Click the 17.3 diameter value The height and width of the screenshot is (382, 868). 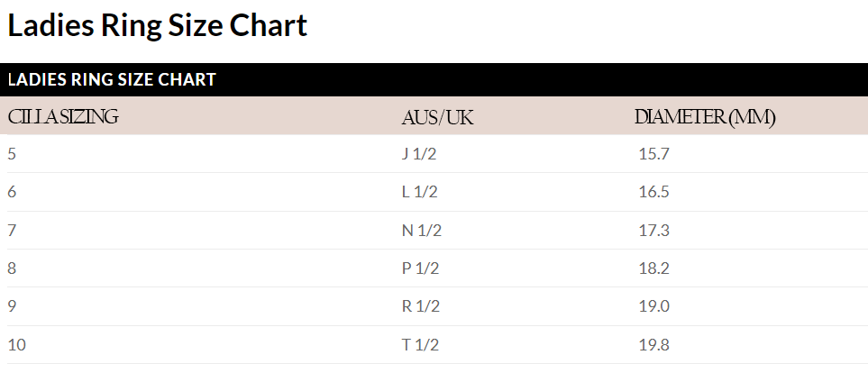(x=653, y=231)
